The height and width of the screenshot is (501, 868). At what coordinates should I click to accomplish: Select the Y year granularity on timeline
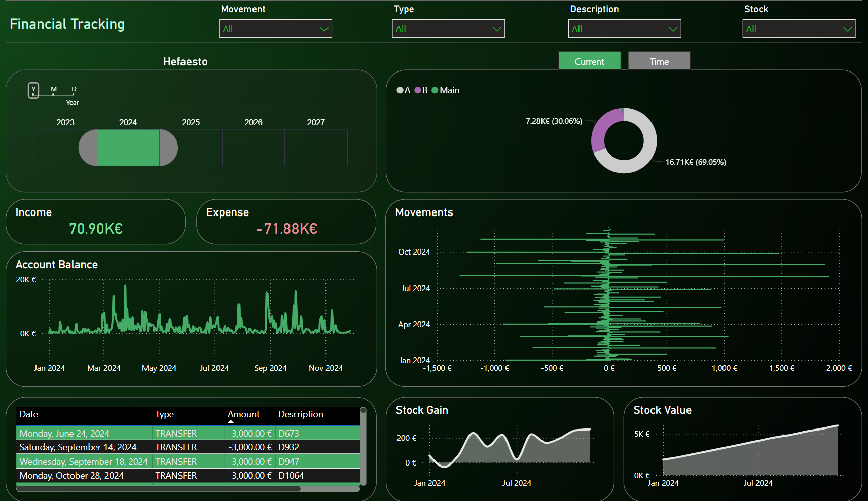point(33,90)
